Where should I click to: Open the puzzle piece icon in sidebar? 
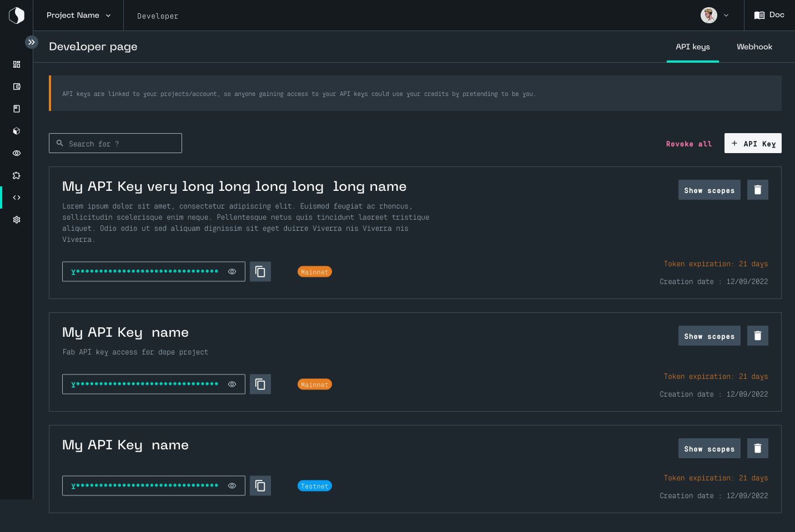[x=17, y=175]
